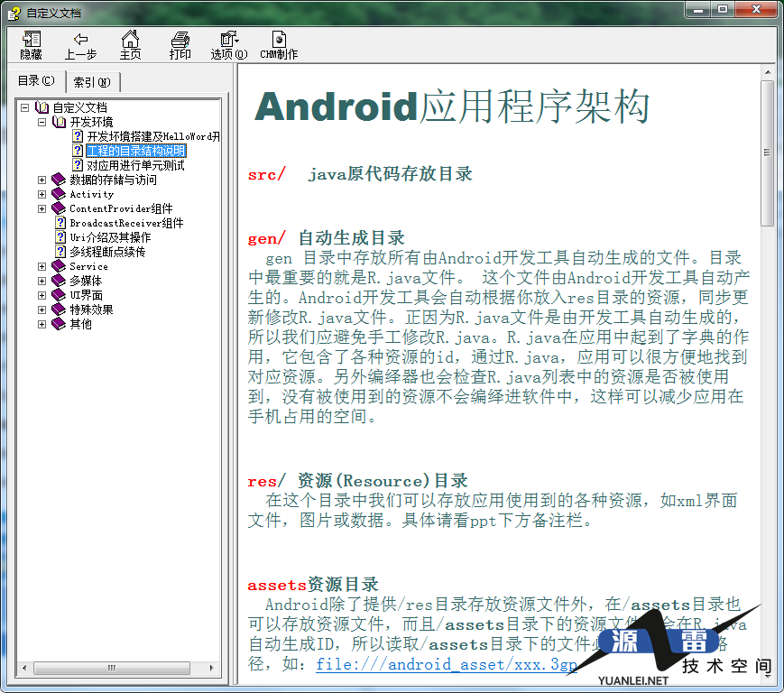Viewport: 784px width, 693px height.
Task: Click purple book icon beside ContentProvider组件
Action: coord(59,208)
